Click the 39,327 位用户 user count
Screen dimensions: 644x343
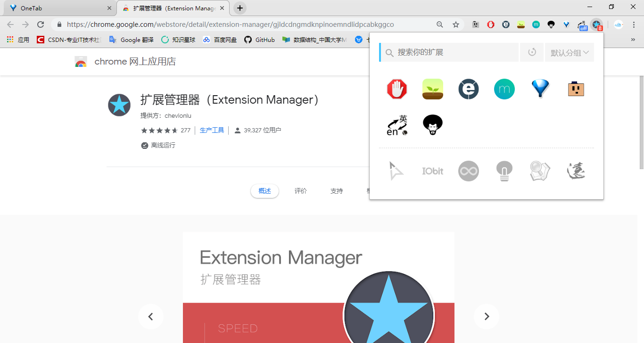(262, 130)
